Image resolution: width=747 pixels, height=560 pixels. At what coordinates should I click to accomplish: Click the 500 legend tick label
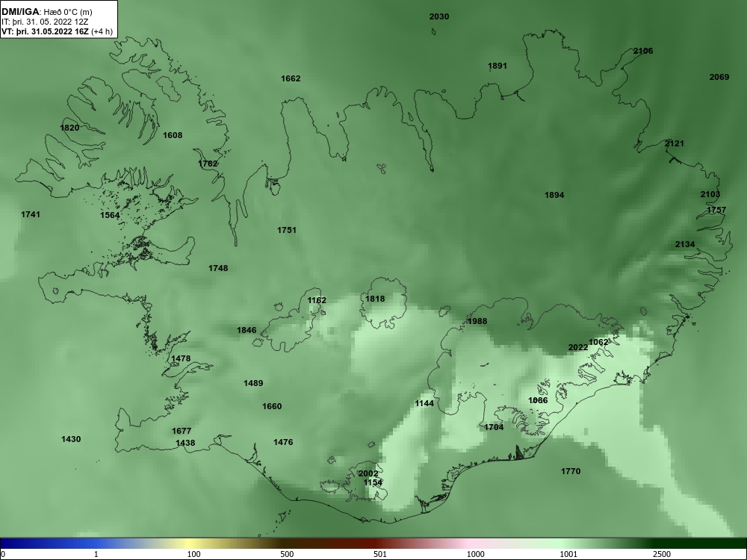tap(287, 554)
